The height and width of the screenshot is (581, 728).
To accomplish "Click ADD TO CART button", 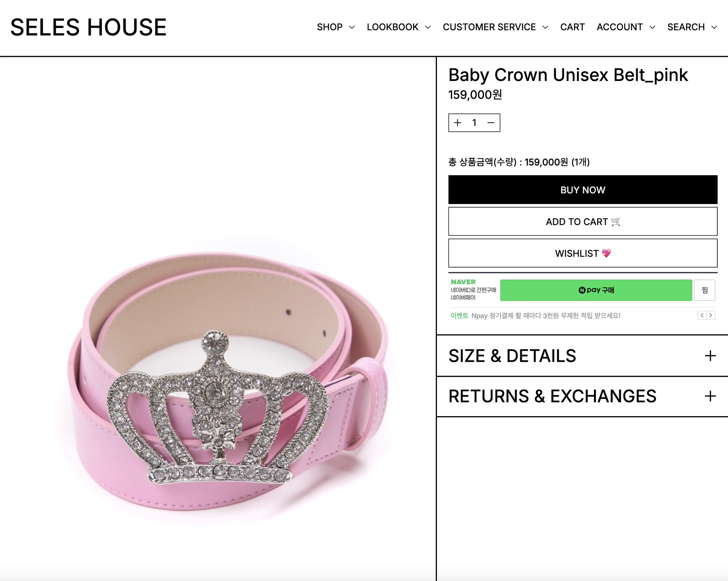I will (583, 221).
